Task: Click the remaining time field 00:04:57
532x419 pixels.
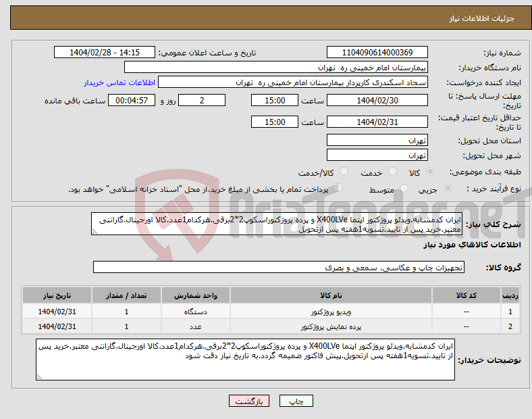Action: [132, 100]
